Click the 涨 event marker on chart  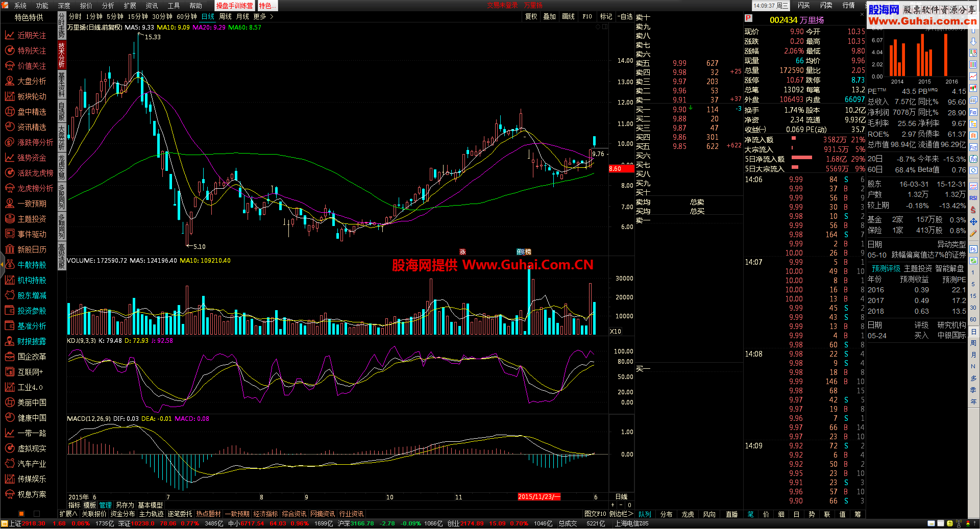click(x=462, y=251)
